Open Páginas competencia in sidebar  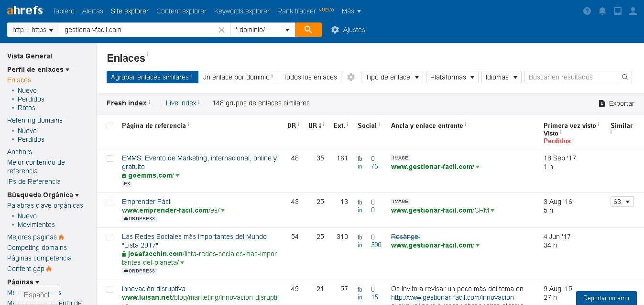(39, 258)
